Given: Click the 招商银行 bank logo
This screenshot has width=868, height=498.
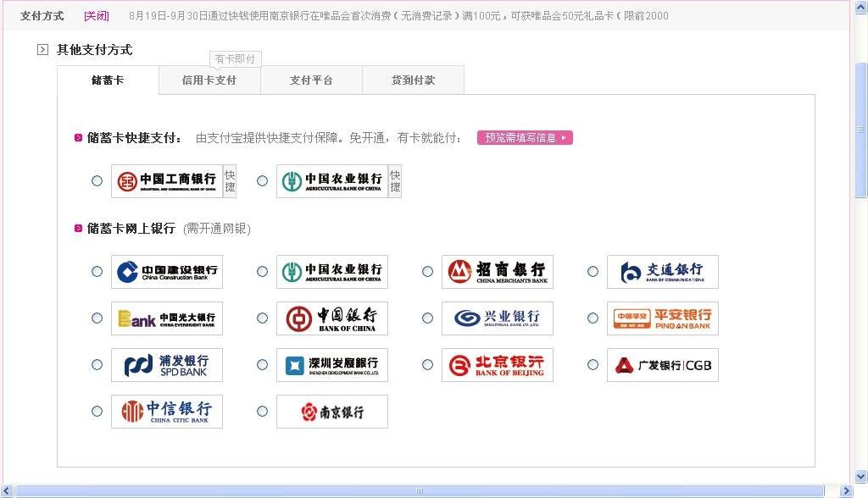Looking at the screenshot, I should [x=497, y=271].
